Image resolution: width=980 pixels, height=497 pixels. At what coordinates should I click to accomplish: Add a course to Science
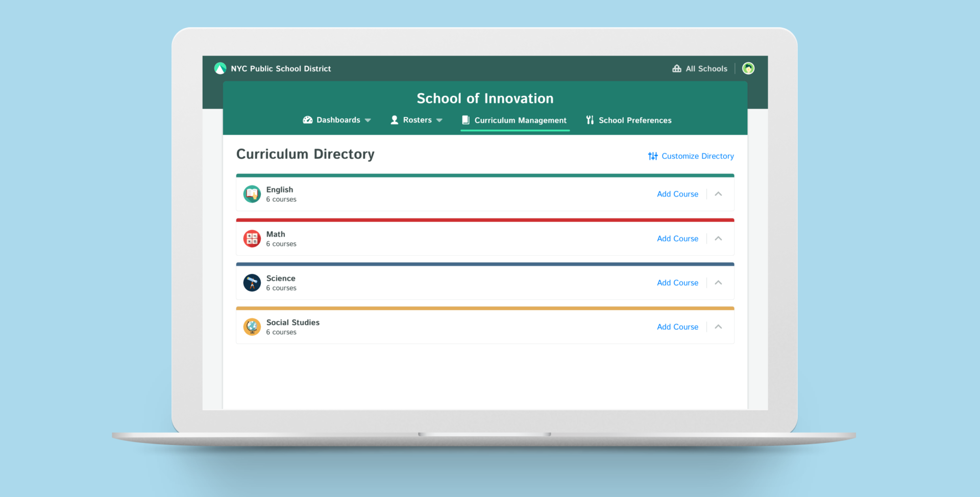pyautogui.click(x=677, y=282)
